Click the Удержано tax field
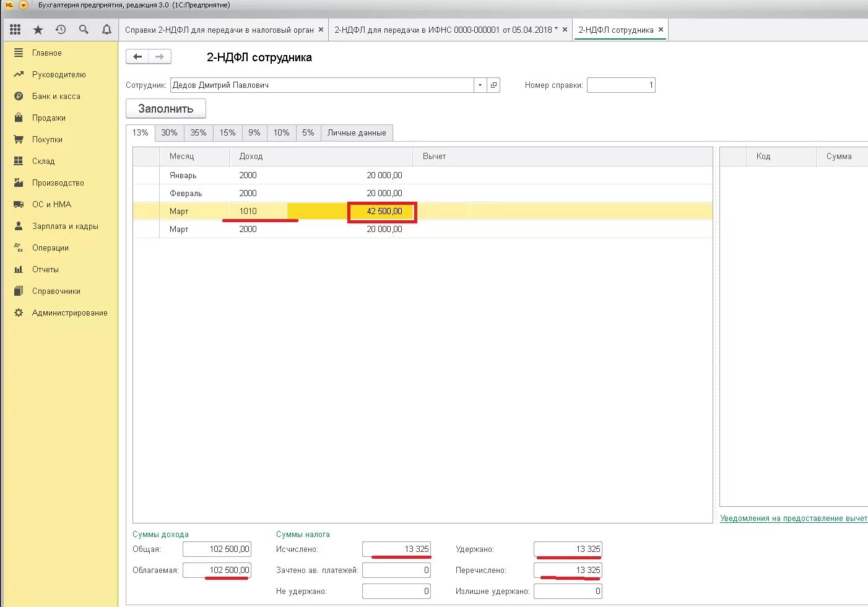868x607 pixels. click(x=568, y=549)
